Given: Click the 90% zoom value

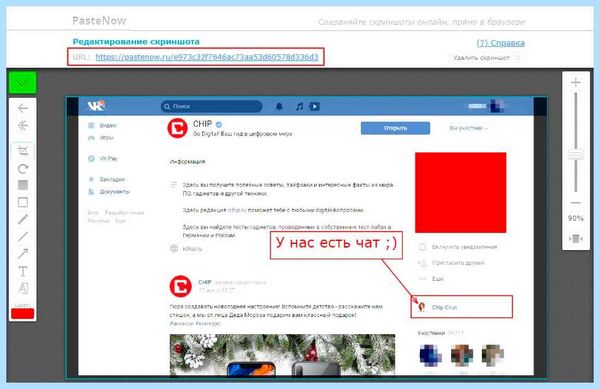Looking at the screenshot, I should 576,218.
